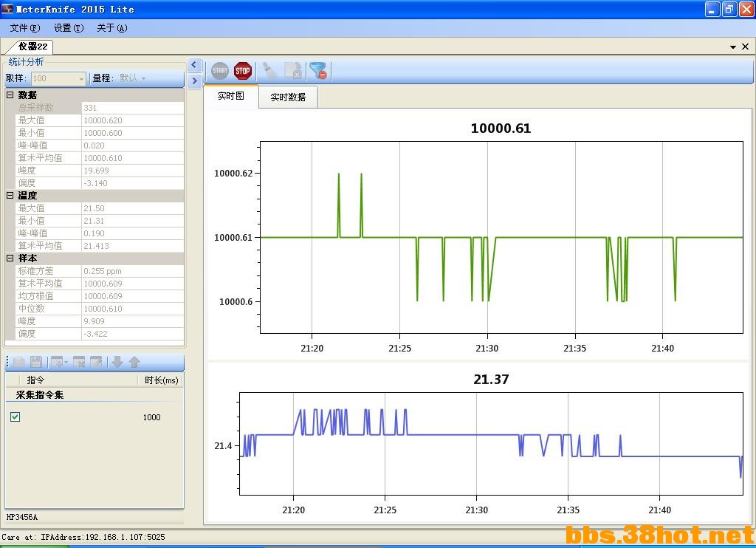756x548 pixels.
Task: Click the 统计分析 panel heading
Action: [26, 62]
